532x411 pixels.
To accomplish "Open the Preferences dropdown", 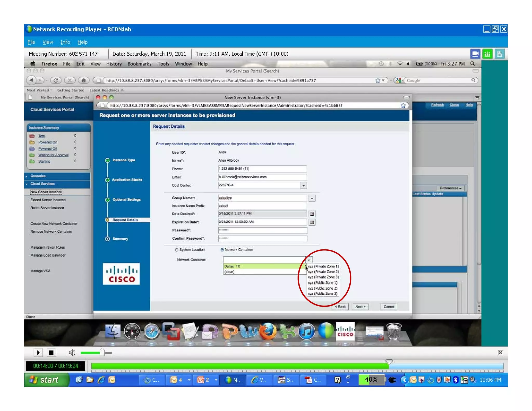I will pyautogui.click(x=450, y=188).
